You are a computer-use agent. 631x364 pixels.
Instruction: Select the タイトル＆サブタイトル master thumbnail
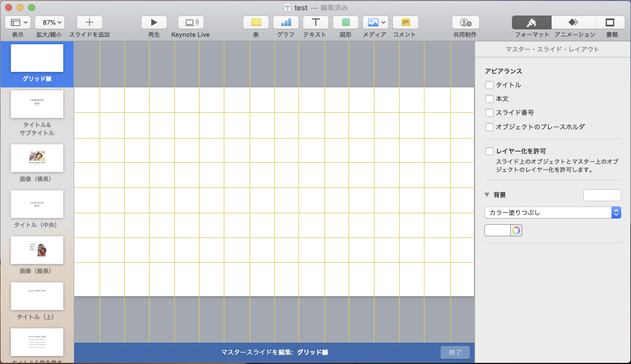click(37, 104)
